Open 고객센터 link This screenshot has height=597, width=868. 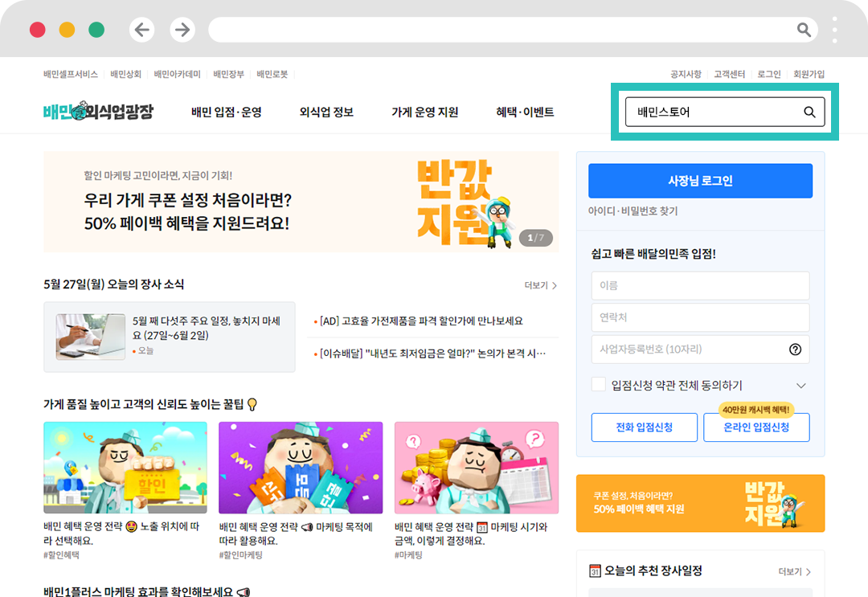729,74
